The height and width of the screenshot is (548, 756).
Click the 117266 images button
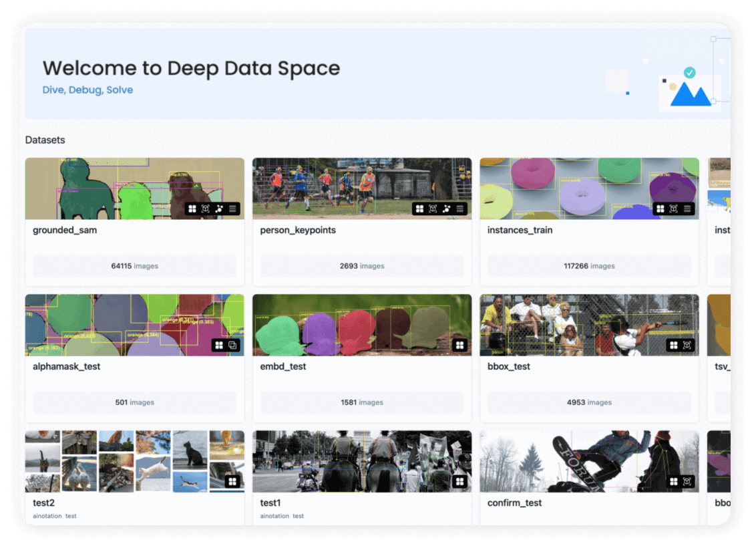tap(589, 266)
